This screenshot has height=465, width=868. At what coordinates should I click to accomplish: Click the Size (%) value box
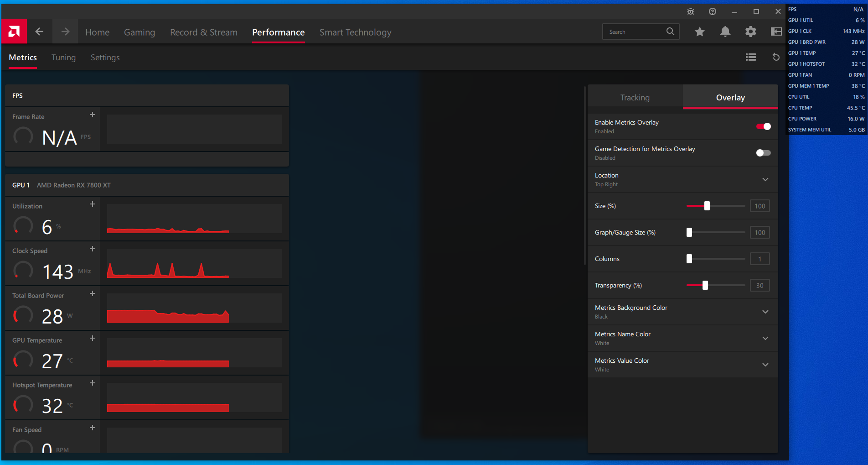click(x=760, y=206)
